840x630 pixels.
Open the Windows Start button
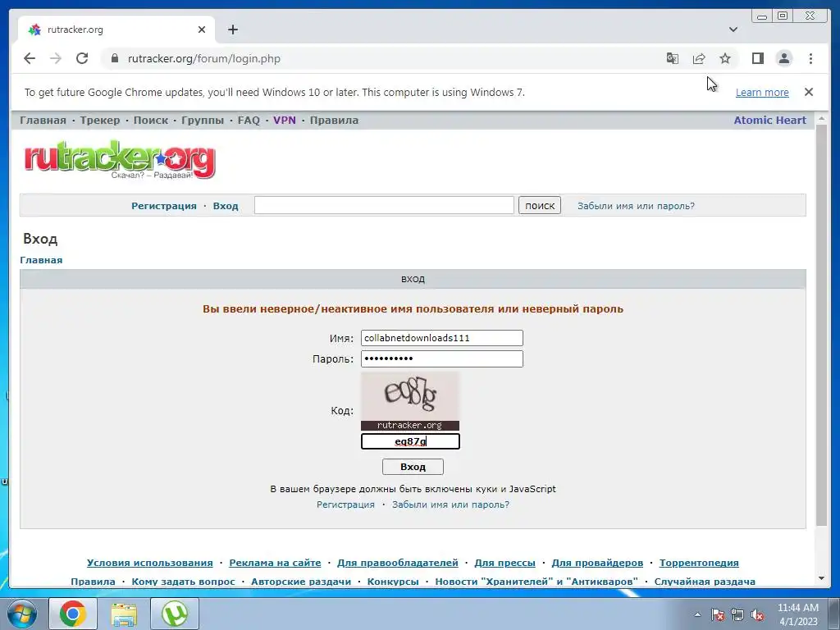tap(21, 614)
